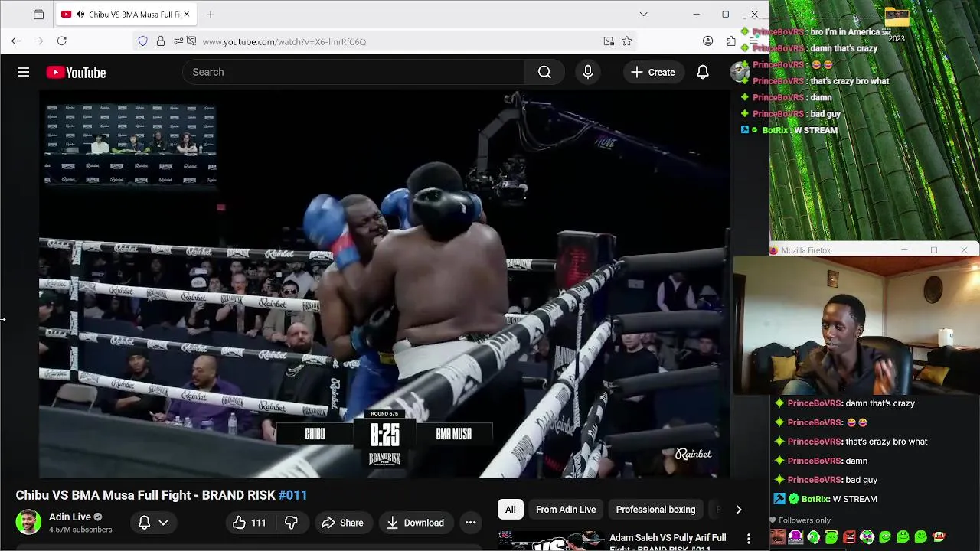980x551 pixels.
Task: Open options for Adam Saleh video
Action: (x=749, y=539)
